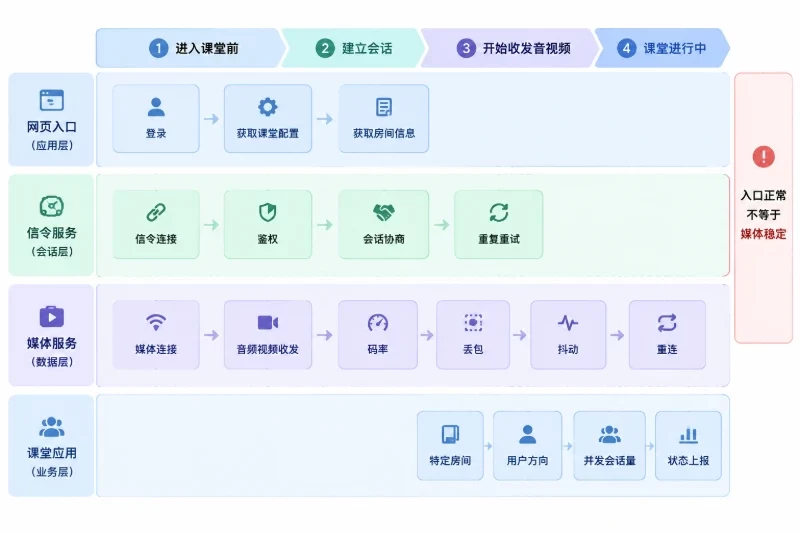Click the 获取课堂配置 label

tap(268, 134)
